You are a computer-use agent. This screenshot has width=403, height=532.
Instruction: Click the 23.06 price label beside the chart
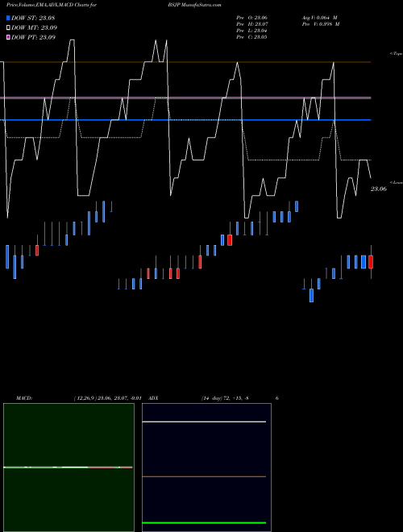[x=378, y=189]
